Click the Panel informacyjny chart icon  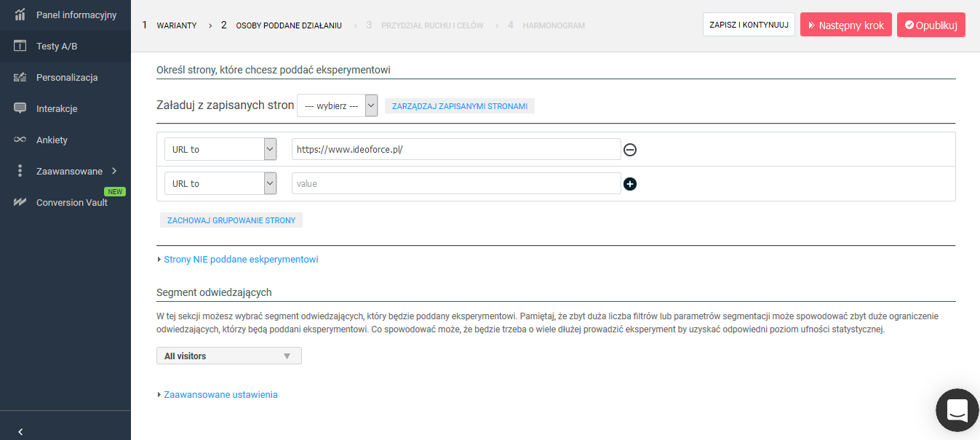[20, 15]
